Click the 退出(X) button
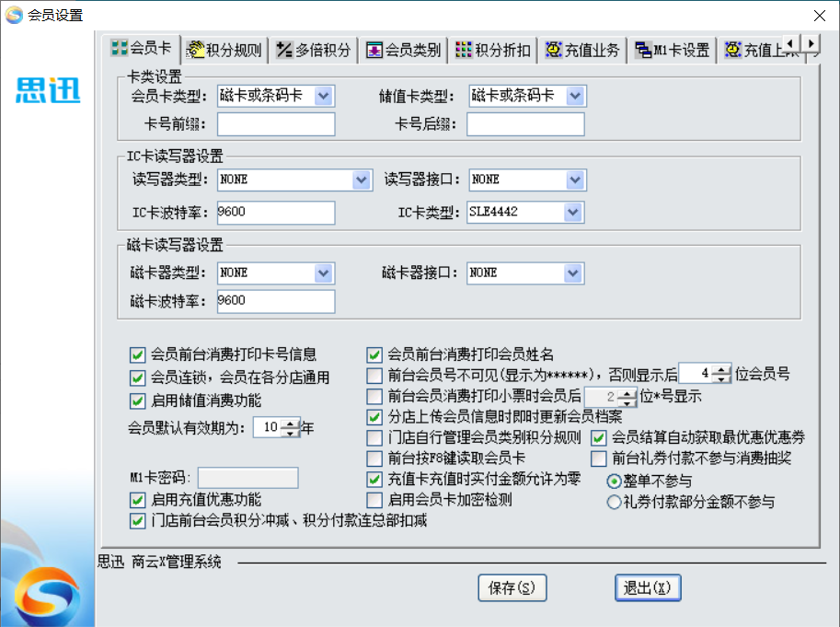The image size is (840, 627). tap(648, 588)
